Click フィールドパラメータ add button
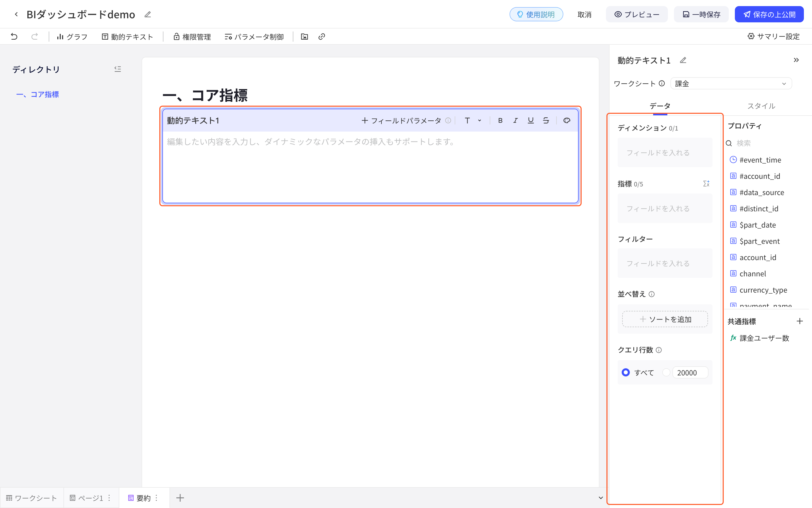 (x=401, y=120)
